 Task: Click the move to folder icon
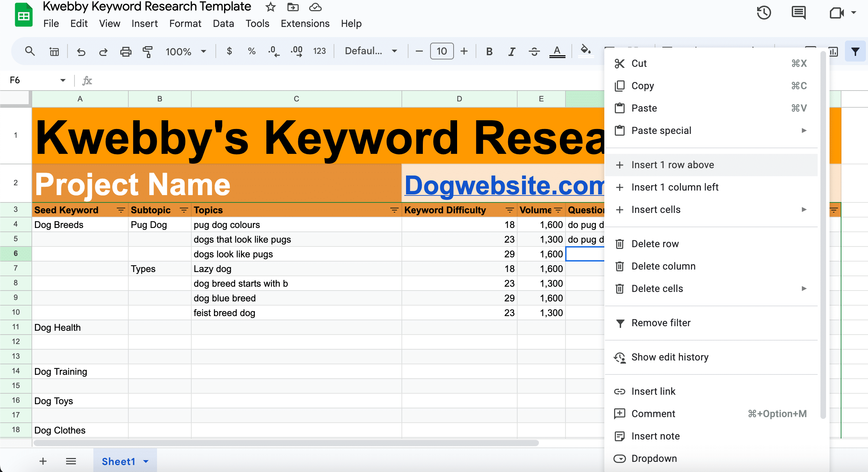293,7
